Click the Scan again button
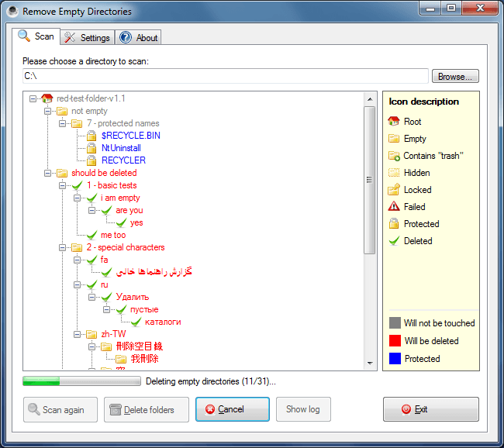 [x=60, y=409]
